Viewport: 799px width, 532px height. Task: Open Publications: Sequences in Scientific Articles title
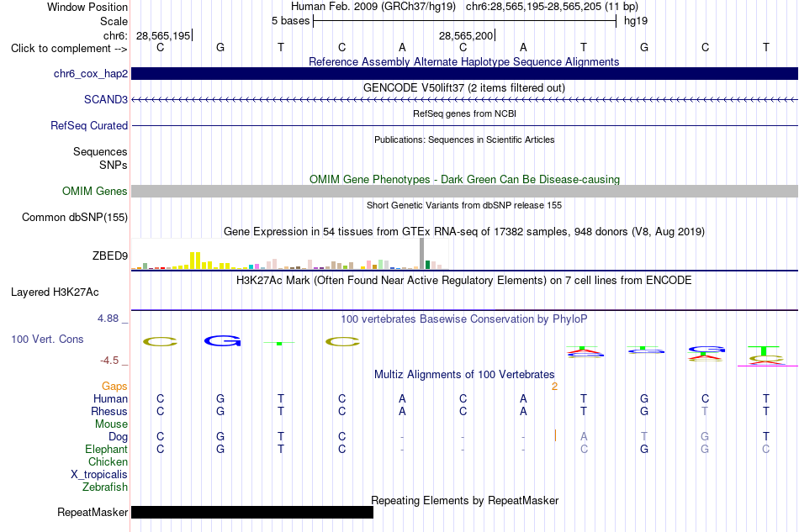pos(464,140)
